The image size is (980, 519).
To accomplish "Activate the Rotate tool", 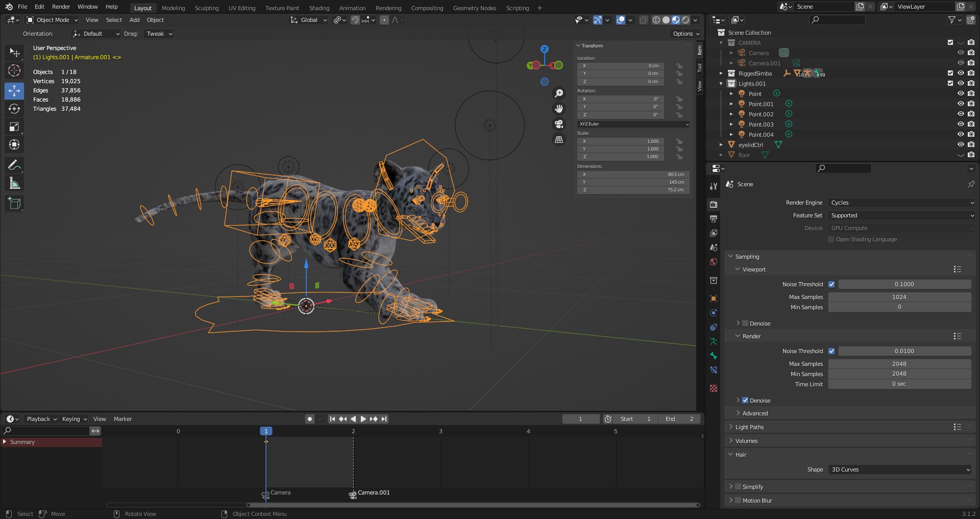I will click(x=14, y=109).
